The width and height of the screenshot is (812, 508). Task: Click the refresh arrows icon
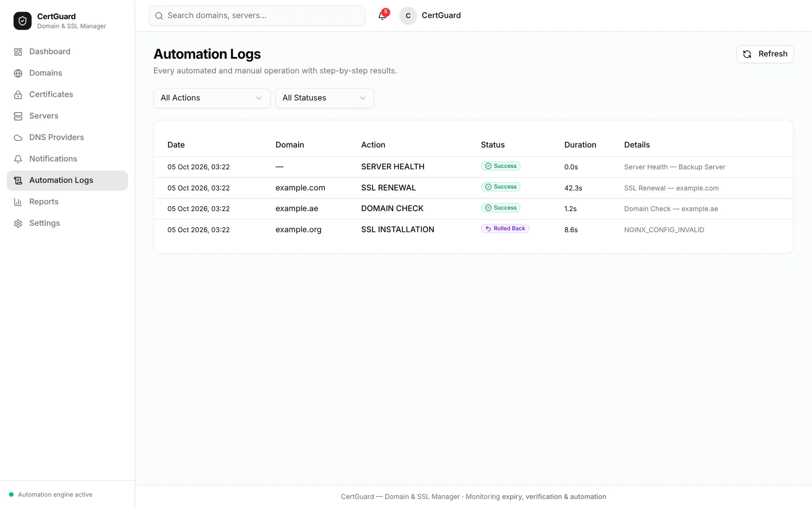747,54
